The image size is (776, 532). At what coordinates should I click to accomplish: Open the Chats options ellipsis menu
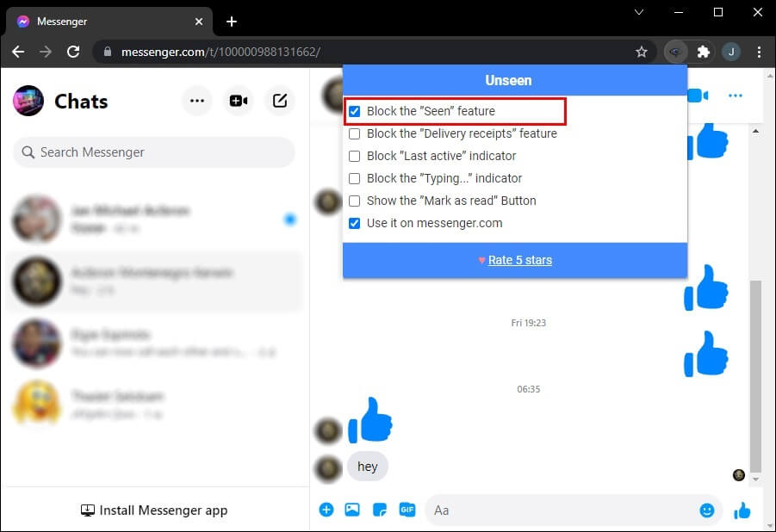point(197,101)
